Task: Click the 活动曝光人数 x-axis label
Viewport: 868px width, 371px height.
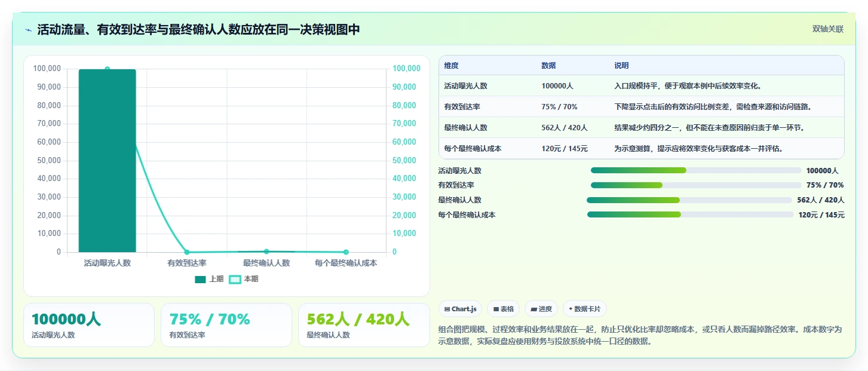Action: click(108, 263)
